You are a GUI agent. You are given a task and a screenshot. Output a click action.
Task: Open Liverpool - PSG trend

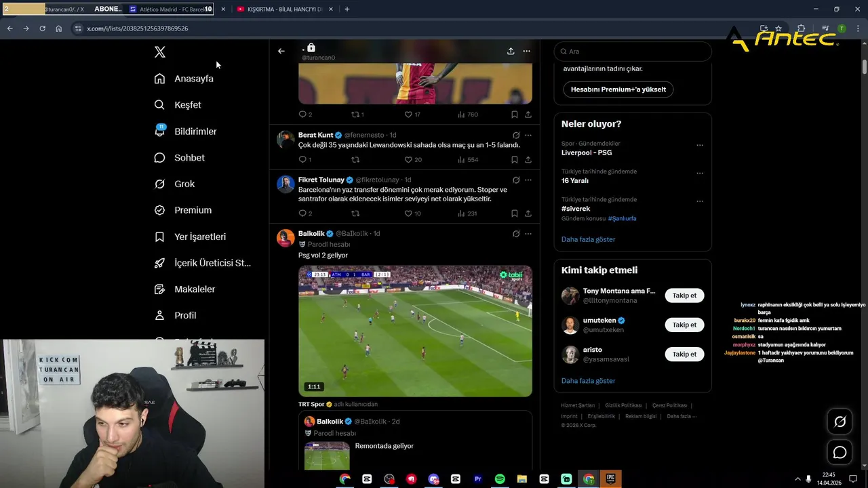click(587, 152)
